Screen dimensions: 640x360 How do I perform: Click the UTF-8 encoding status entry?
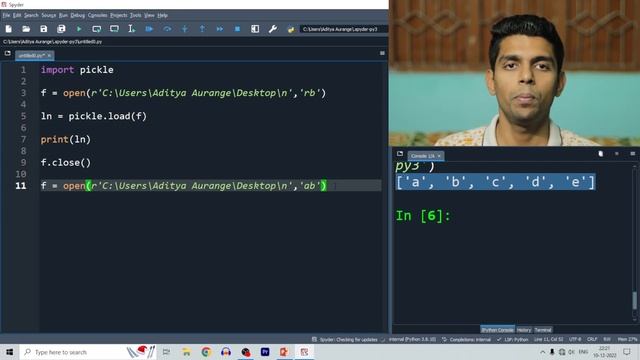pyautogui.click(x=575, y=340)
